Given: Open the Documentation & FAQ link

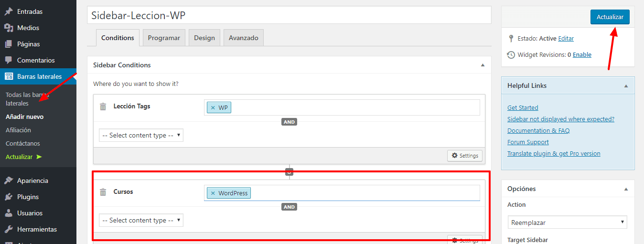Looking at the screenshot, I should [x=538, y=131].
